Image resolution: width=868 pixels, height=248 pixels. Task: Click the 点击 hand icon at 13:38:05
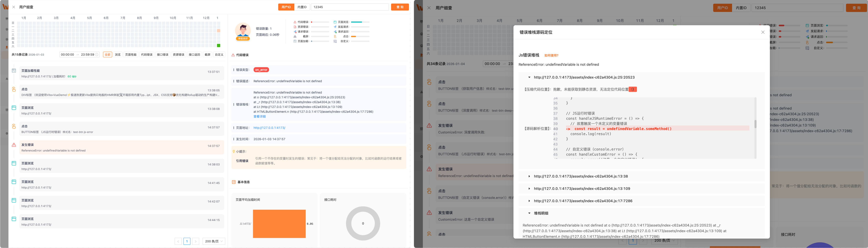(x=14, y=89)
